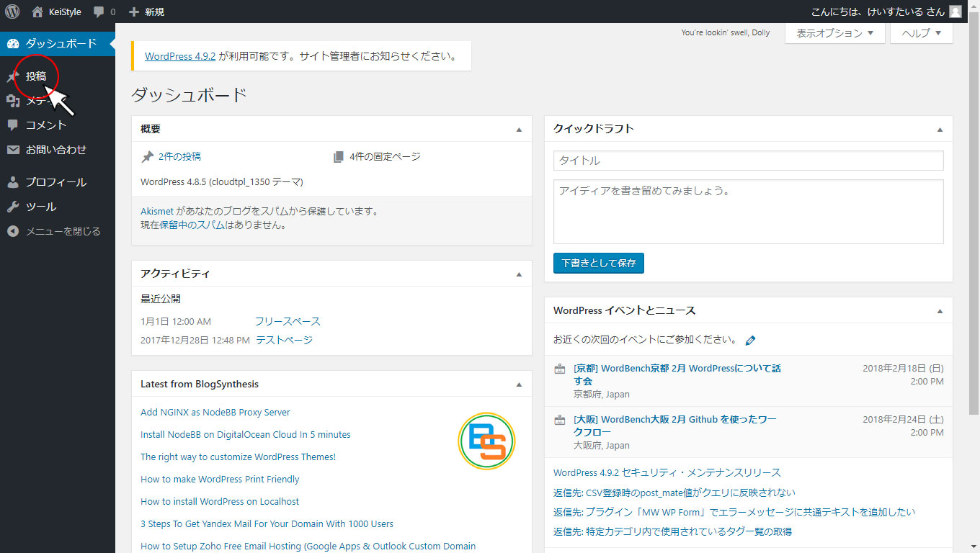Image resolution: width=980 pixels, height=553 pixels.
Task: Open the WordPress logo menu
Action: (x=12, y=12)
